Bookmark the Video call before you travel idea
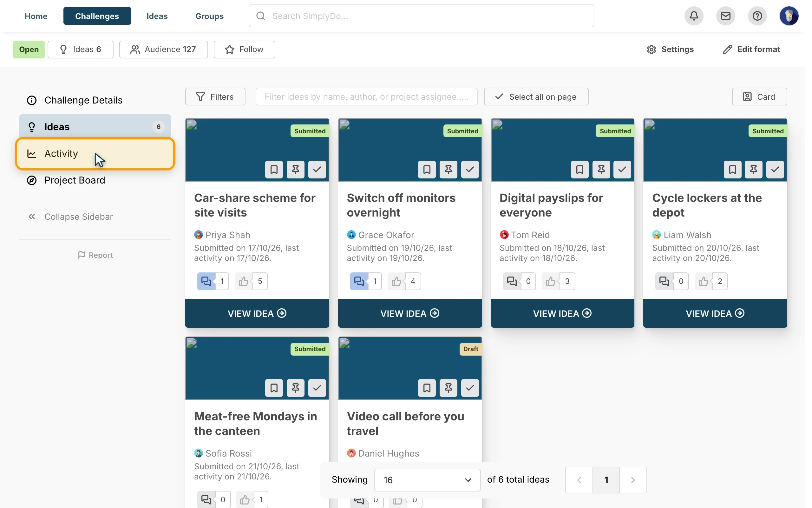The image size is (812, 508). (427, 388)
